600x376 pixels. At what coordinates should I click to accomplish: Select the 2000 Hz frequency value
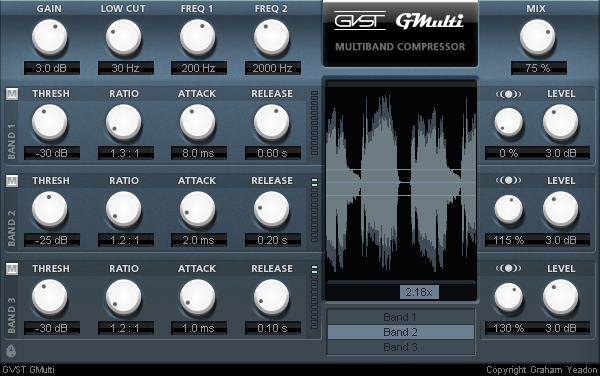pos(273,68)
